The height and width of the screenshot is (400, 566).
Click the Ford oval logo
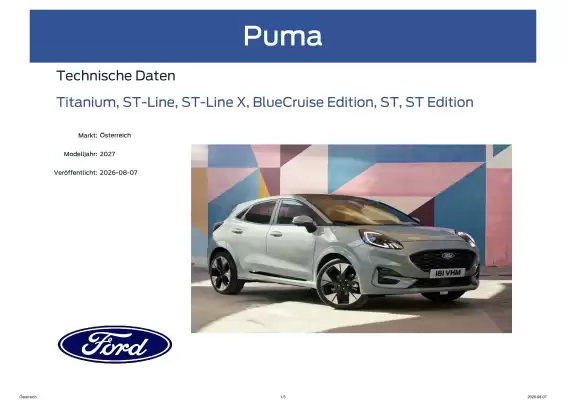[115, 344]
